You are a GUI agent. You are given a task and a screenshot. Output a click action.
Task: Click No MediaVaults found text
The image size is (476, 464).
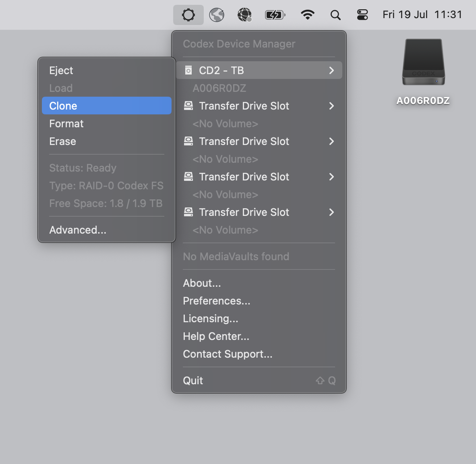(x=236, y=257)
